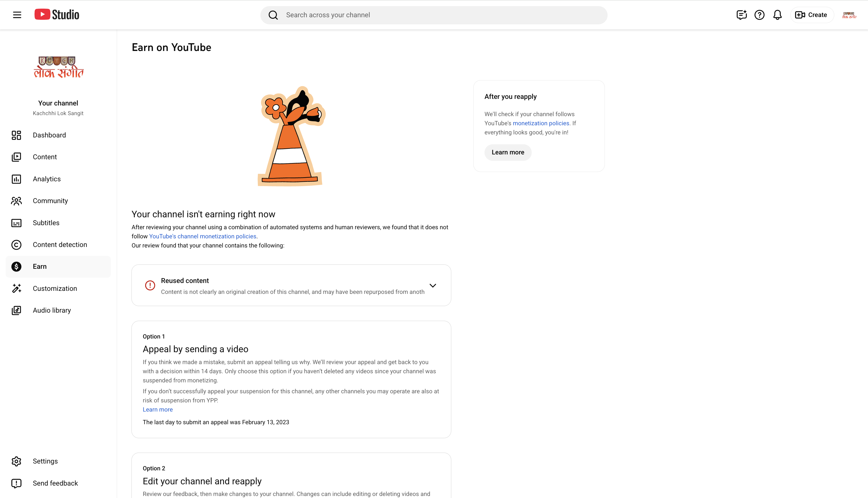This screenshot has width=868, height=498.
Task: Open the notifications bell
Action: coord(778,15)
